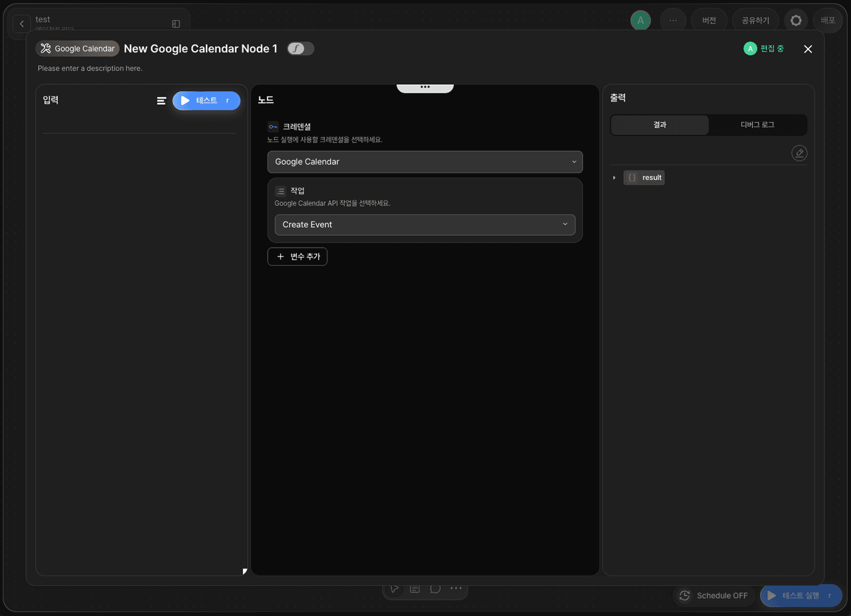Click the resize corner handle of 입력 panel
The image size is (851, 616).
click(x=245, y=572)
